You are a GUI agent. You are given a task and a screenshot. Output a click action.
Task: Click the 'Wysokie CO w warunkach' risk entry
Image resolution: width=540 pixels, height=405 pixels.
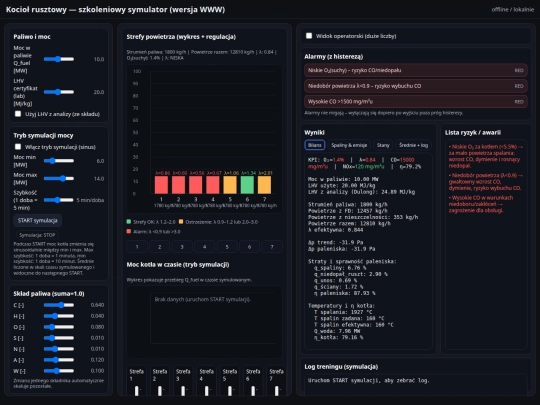pos(481,204)
